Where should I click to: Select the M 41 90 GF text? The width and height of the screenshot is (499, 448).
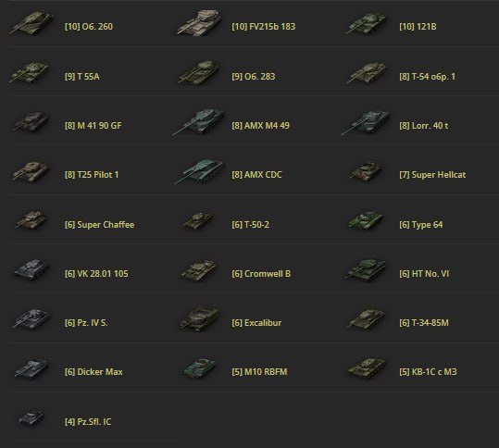tap(99, 126)
